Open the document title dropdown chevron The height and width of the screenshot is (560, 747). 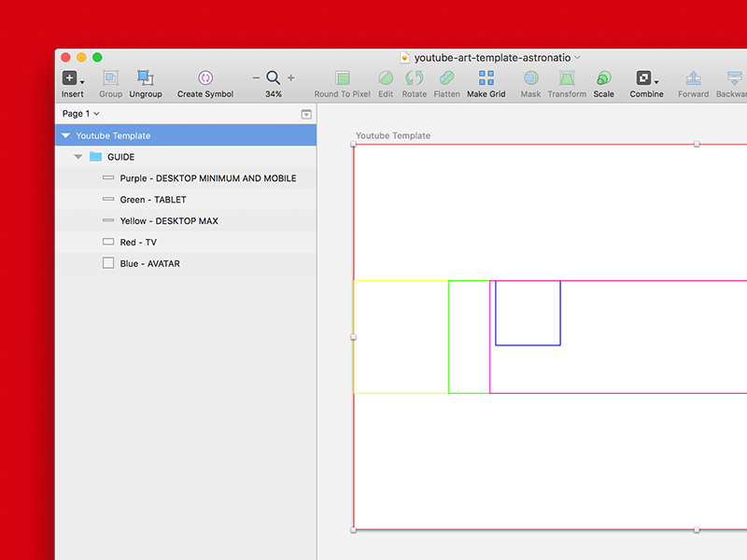(x=577, y=58)
